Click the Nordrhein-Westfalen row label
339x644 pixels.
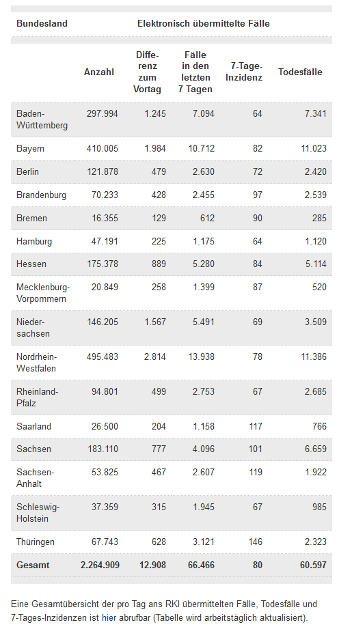coord(37,362)
